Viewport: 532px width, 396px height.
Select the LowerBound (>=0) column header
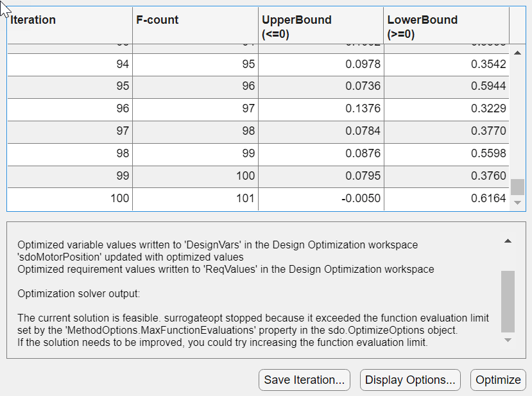coord(447,26)
